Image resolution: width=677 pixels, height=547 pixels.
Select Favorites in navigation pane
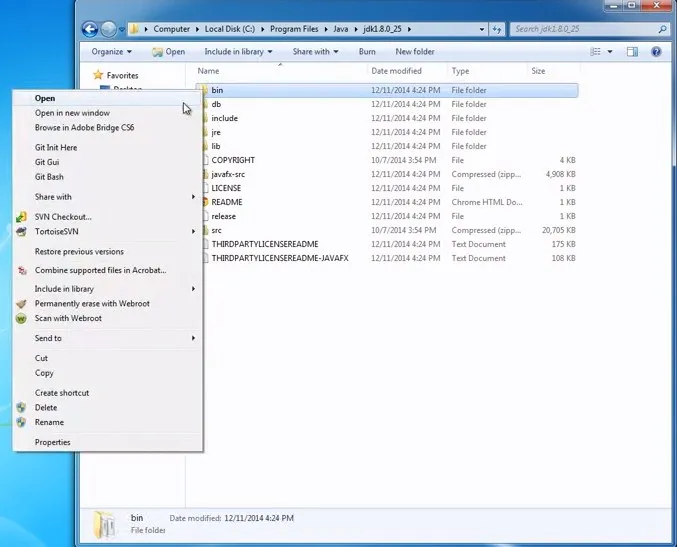point(123,76)
